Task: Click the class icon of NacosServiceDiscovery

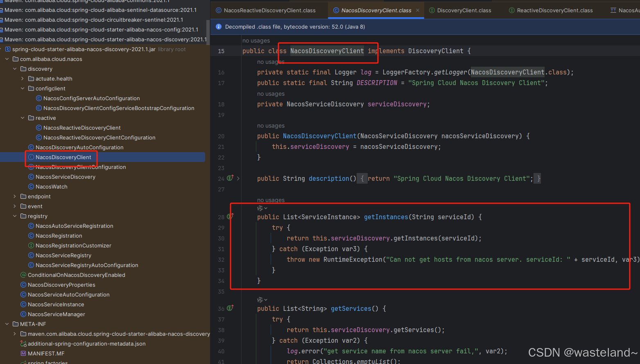Action: (31, 177)
